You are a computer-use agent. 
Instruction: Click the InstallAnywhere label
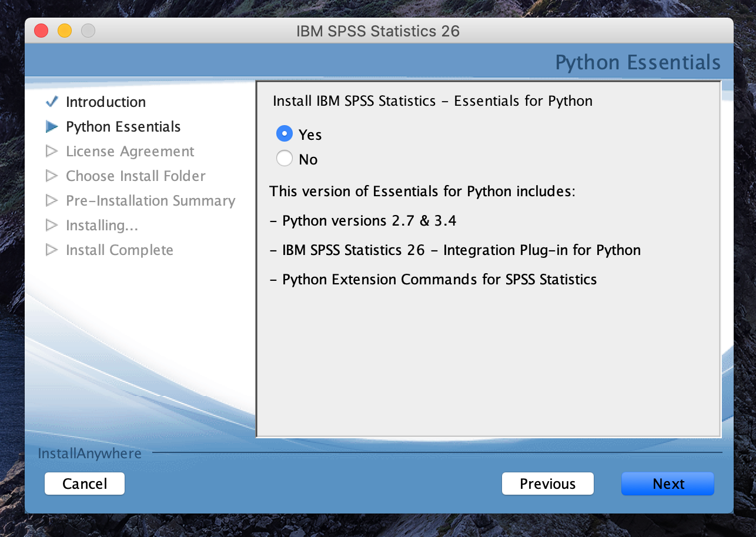[89, 454]
